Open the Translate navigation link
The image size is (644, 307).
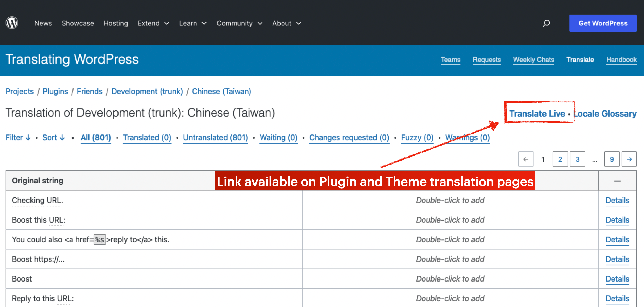[x=580, y=60]
